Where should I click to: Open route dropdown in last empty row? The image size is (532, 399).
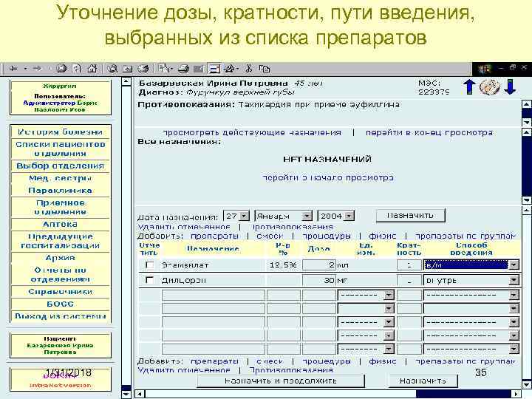pos(471,349)
